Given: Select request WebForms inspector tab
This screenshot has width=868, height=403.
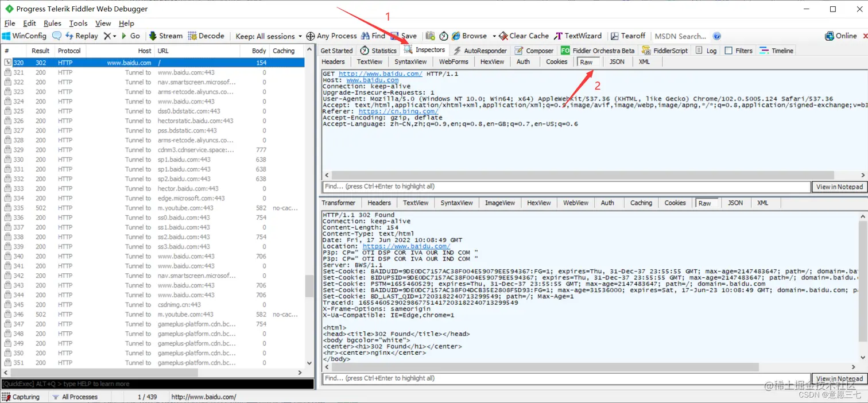Looking at the screenshot, I should tap(454, 61).
